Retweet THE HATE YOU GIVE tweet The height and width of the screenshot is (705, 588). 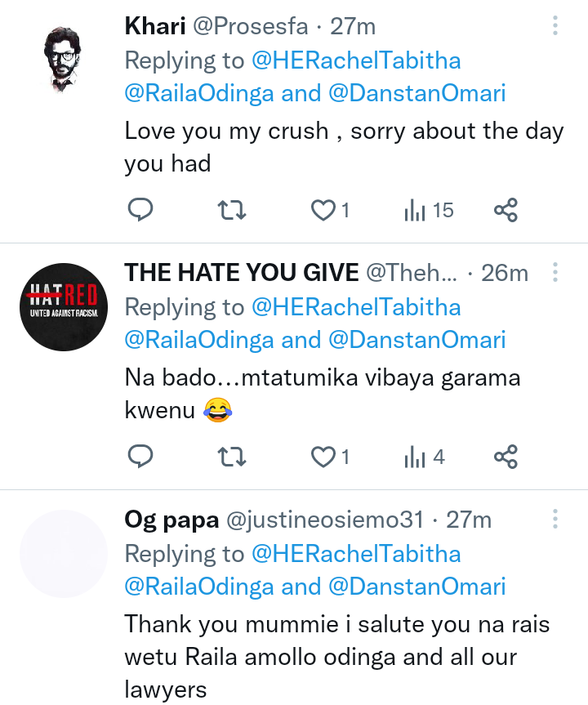[231, 457]
